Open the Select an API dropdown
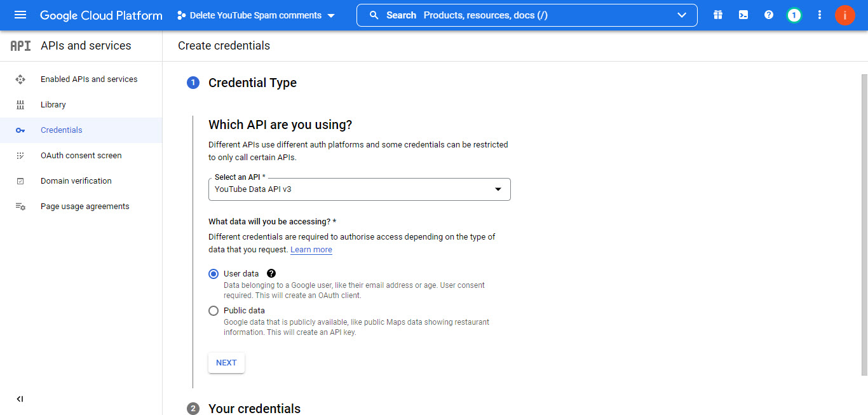The width and height of the screenshot is (868, 415). pos(360,189)
